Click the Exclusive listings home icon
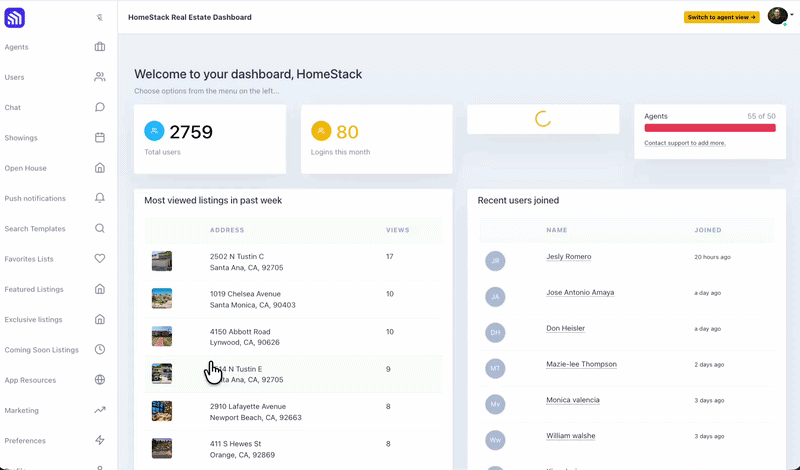800x470 pixels. (100, 319)
